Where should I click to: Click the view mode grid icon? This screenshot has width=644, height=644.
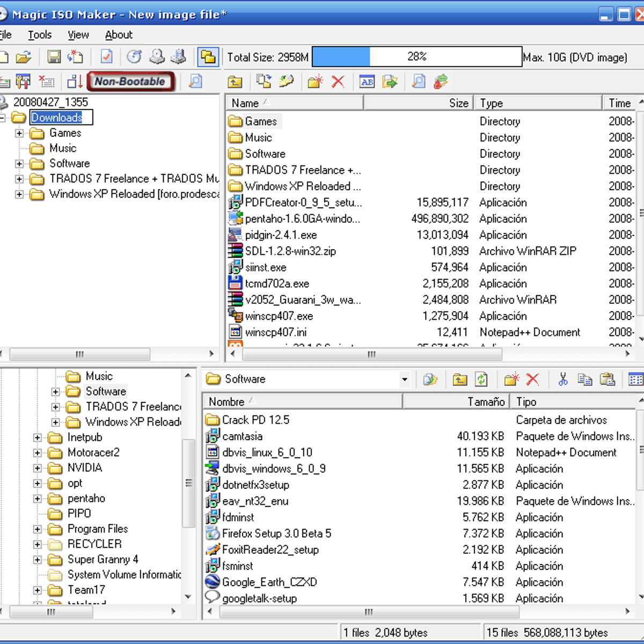635,379
